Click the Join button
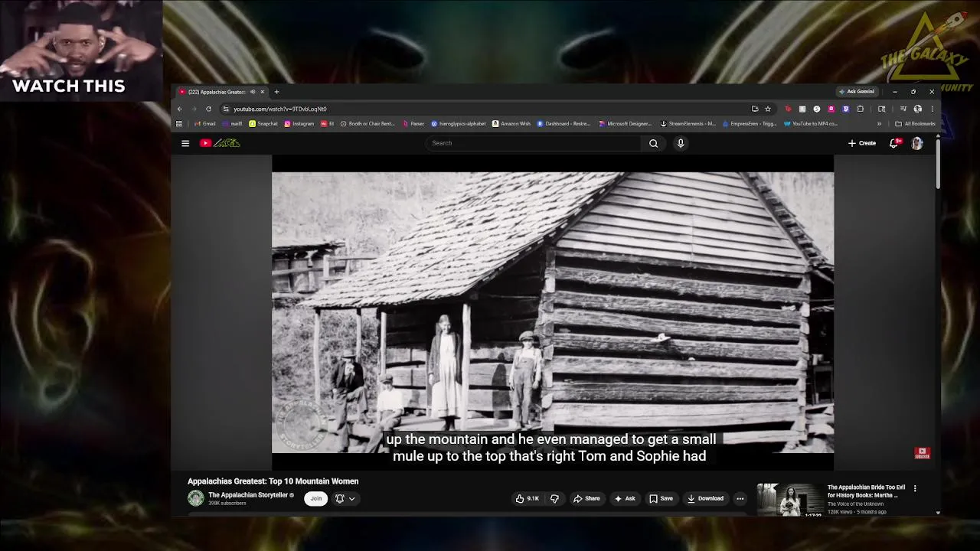980x551 pixels. click(x=315, y=498)
